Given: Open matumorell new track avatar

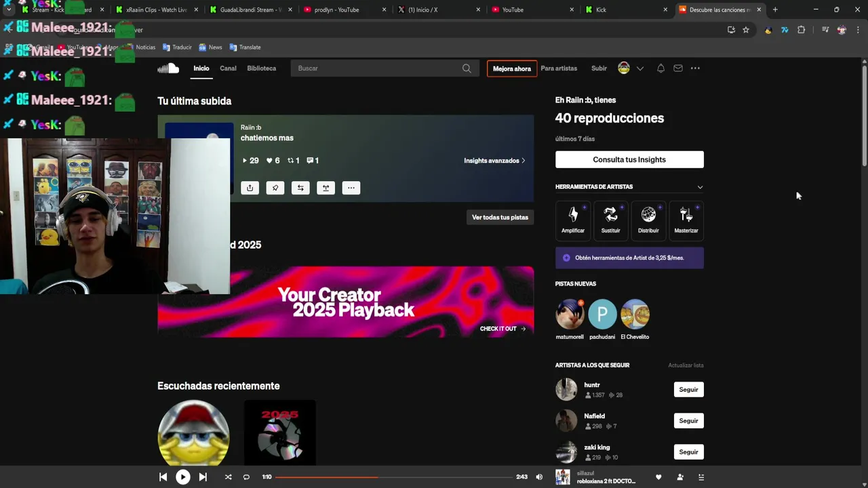Looking at the screenshot, I should pos(570,314).
